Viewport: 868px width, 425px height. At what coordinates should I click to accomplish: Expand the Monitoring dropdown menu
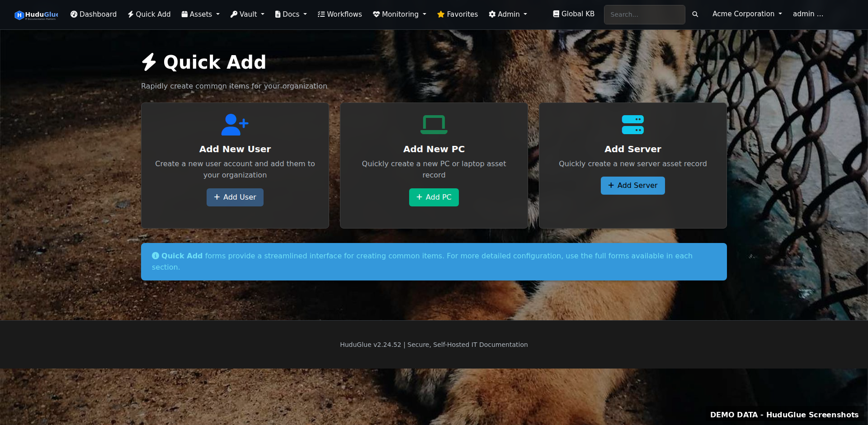(x=400, y=14)
